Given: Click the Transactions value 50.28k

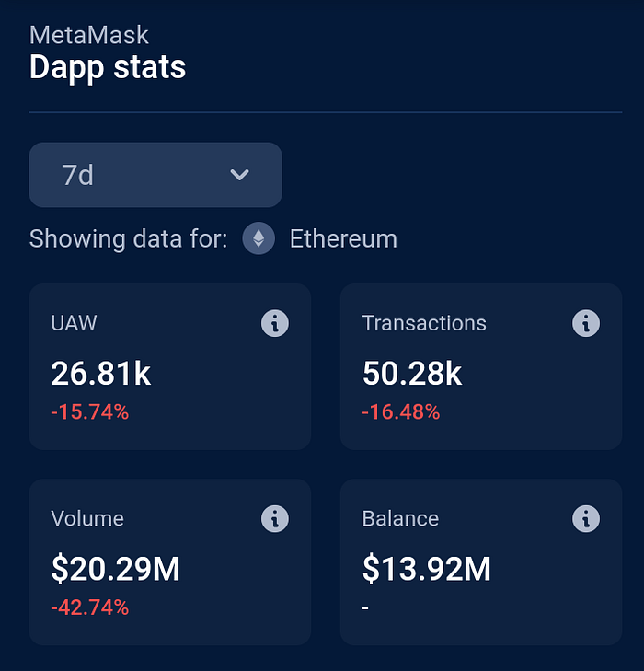Looking at the screenshot, I should pyautogui.click(x=412, y=374).
